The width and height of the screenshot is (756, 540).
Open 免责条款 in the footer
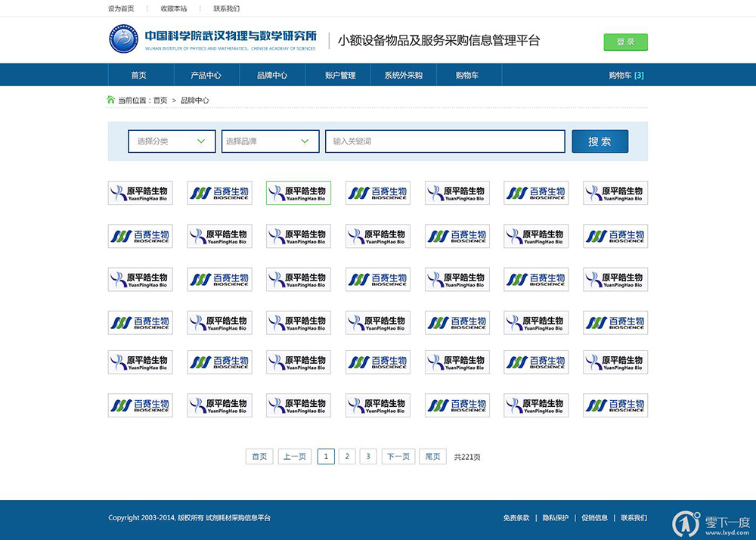(516, 518)
